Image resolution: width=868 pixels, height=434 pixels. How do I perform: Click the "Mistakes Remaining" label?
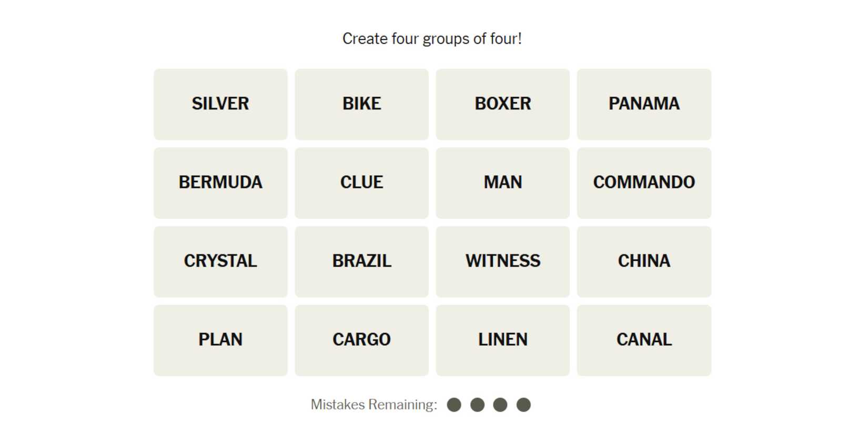point(374,405)
